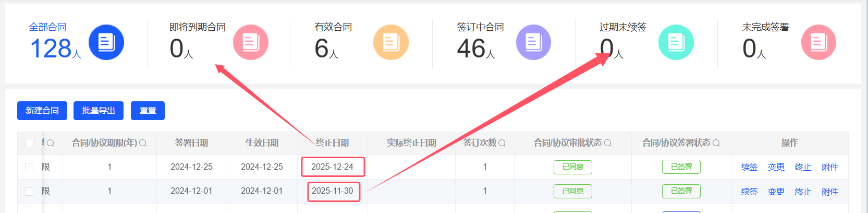Image resolution: width=868 pixels, height=213 pixels.
Task: Toggle the select-all checkbox in table header
Action: [x=29, y=143]
